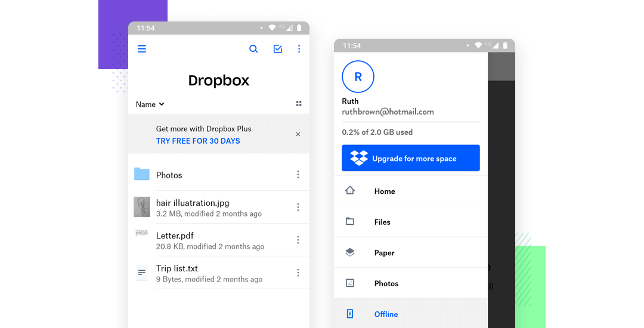The image size is (644, 328).
Task: Tap the ruthbrown@hotmail.com account email
Action: [388, 112]
